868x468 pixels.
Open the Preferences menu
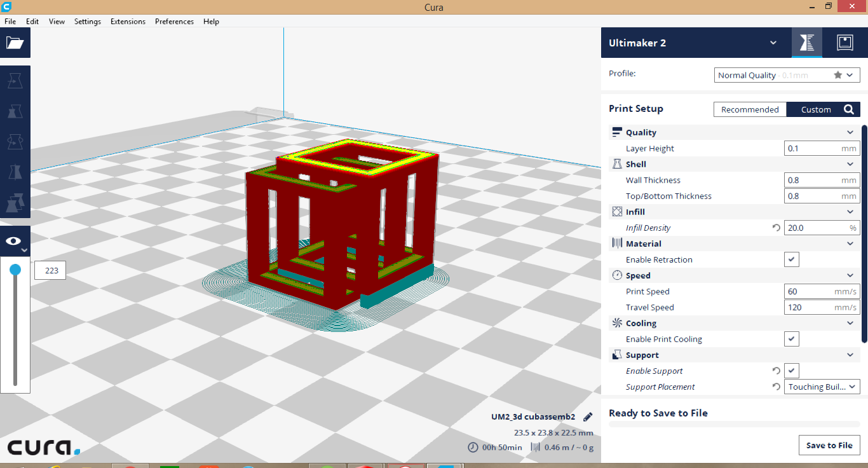click(174, 21)
